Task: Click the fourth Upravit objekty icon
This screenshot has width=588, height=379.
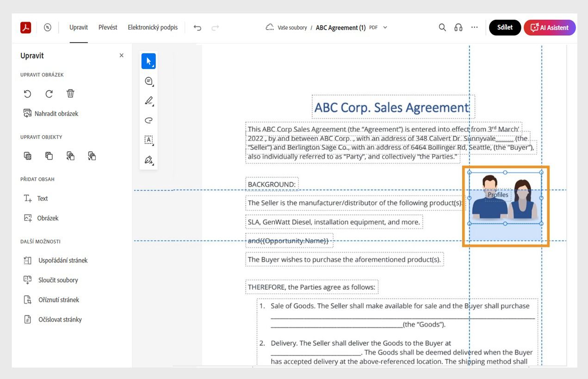Action: [x=92, y=156]
